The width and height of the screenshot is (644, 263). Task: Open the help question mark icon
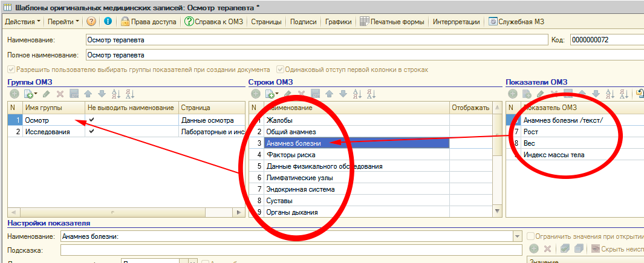[x=91, y=22]
